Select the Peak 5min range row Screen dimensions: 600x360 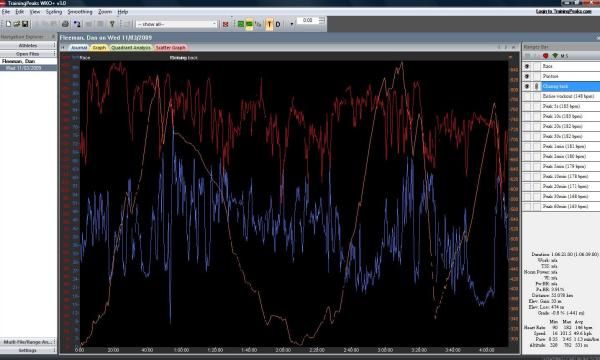click(571, 166)
